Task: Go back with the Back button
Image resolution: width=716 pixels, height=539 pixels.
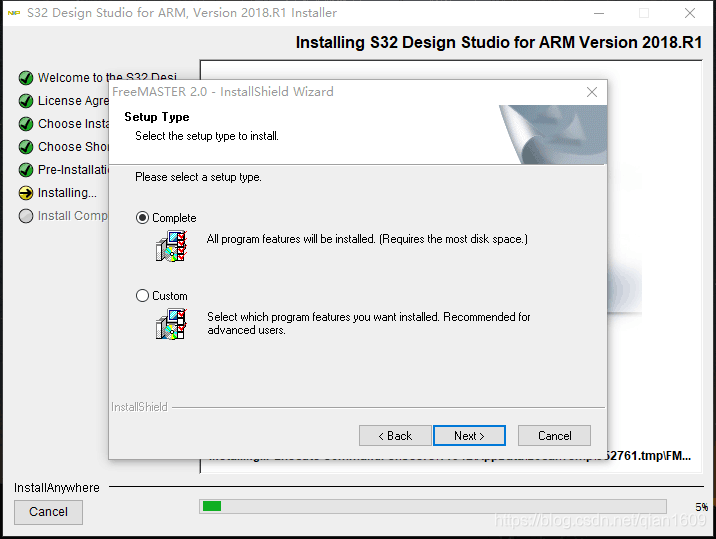Action: pyautogui.click(x=395, y=436)
